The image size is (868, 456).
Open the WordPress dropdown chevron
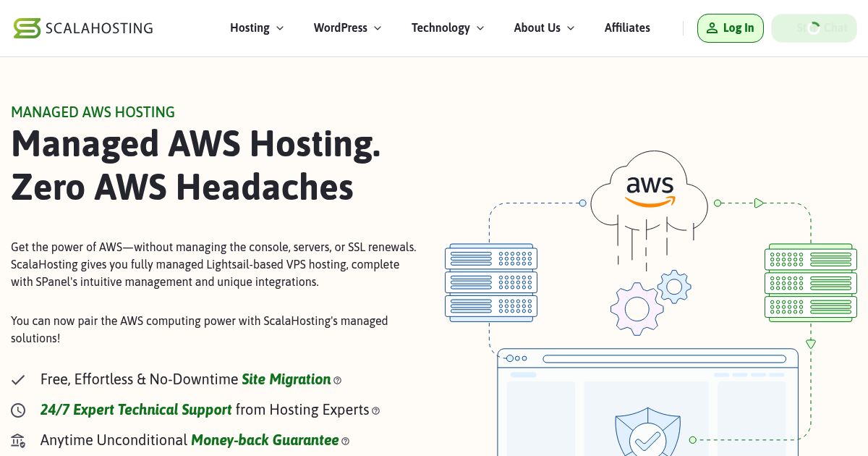pyautogui.click(x=377, y=28)
